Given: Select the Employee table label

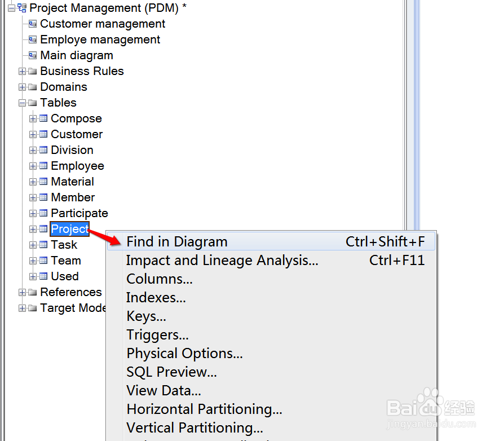Looking at the screenshot, I should [77, 166].
